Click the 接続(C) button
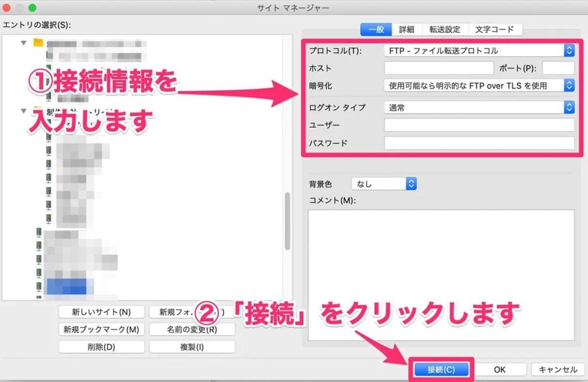The image size is (588, 382). coord(442,369)
